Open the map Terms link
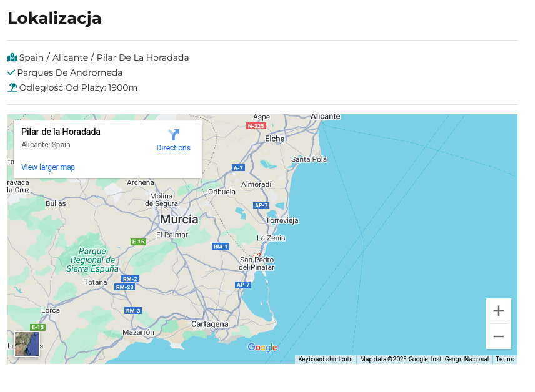Viewport: 535px width, 392px height. pyautogui.click(x=504, y=359)
